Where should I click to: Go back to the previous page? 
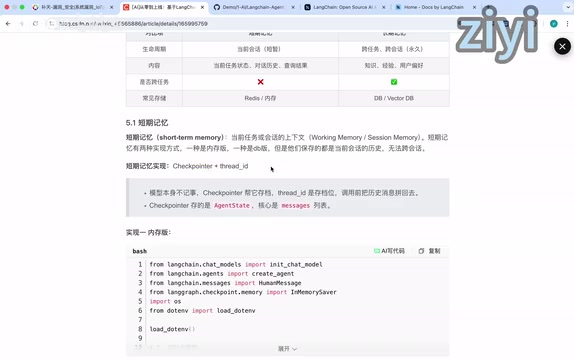pos(8,23)
